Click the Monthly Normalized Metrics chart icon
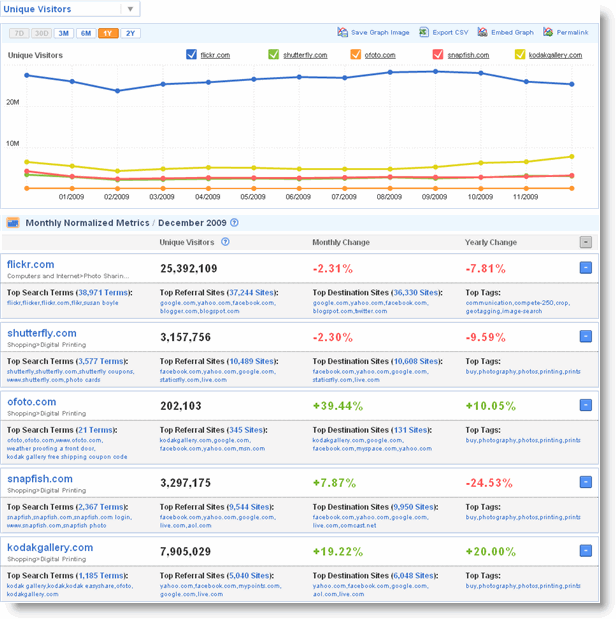This screenshot has height=619, width=616. pos(13,223)
